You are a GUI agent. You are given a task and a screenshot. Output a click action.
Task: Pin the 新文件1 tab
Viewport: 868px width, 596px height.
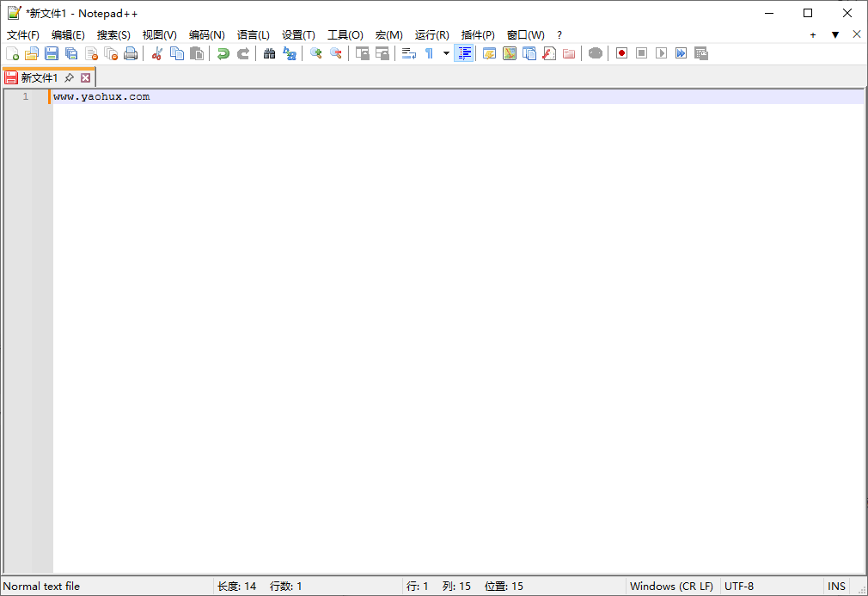(x=69, y=77)
